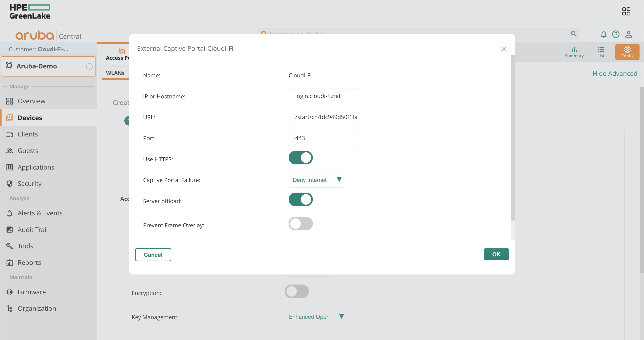
Task: Disable the Use HTTPS toggle
Action: point(301,157)
